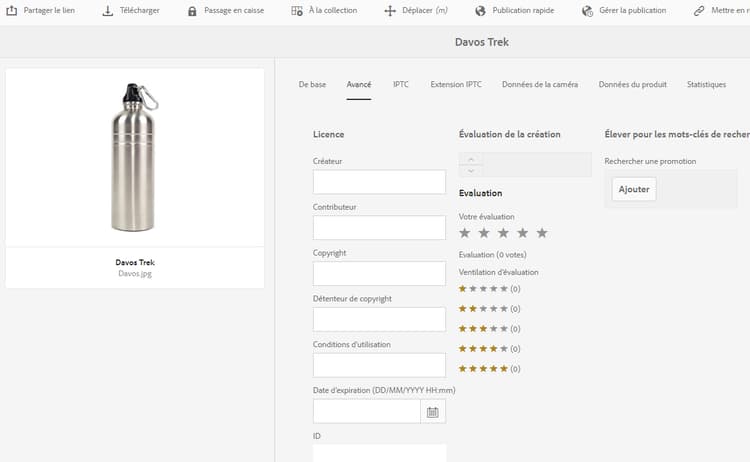Choose Publication rapide action

point(523,11)
